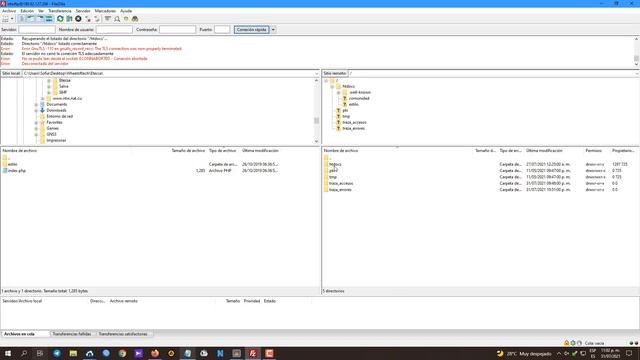The width and height of the screenshot is (640, 360).
Task: Open the Sitio remoto path dropdown
Action: click(x=637, y=73)
